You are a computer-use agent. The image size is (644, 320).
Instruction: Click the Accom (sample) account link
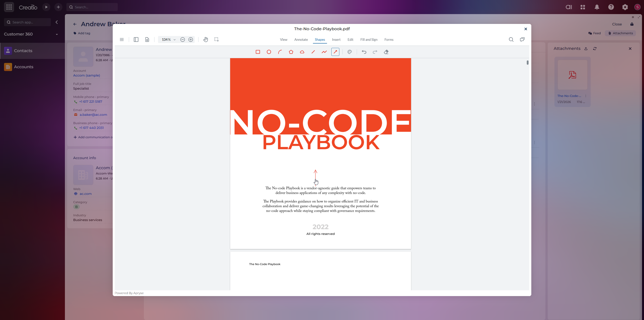(x=87, y=75)
